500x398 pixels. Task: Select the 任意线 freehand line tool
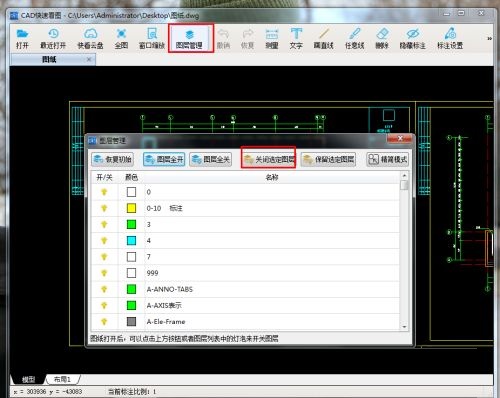[354, 38]
